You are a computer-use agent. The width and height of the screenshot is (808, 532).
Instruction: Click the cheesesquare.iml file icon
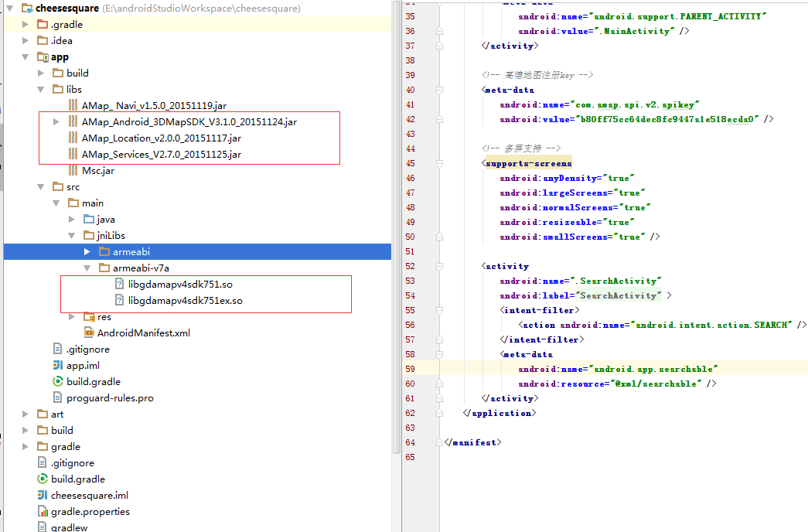coord(43,496)
